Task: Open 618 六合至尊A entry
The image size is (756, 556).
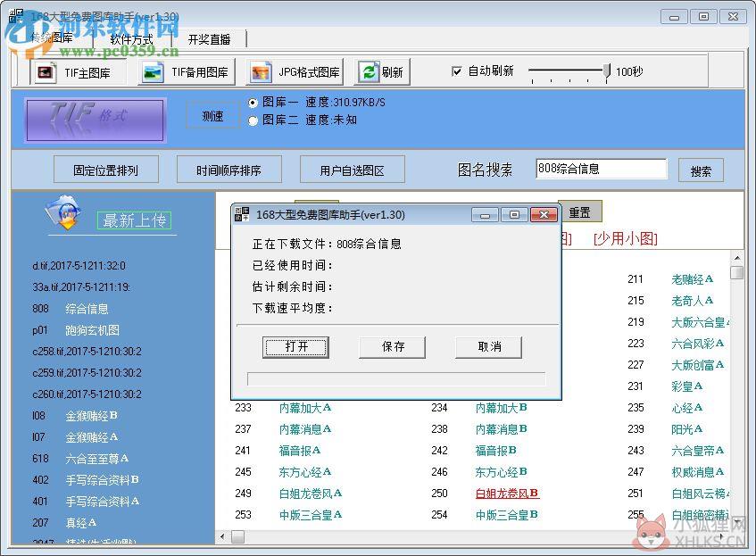Action: pos(80,459)
